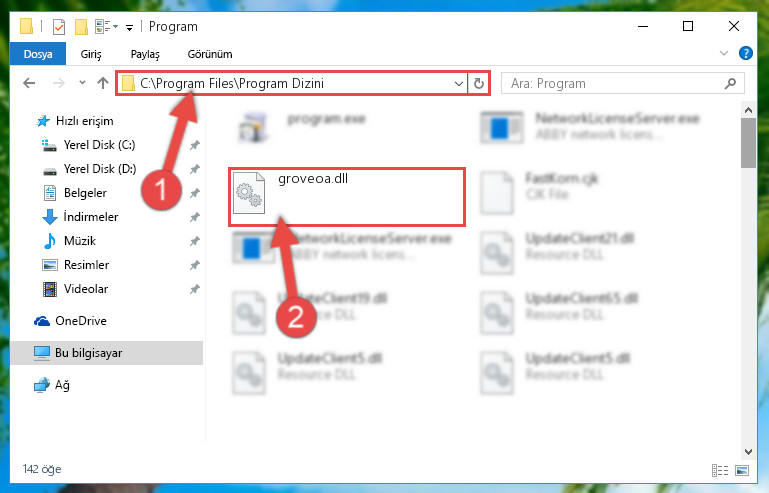Unpin Belgeler from quick access
This screenshot has height=493, width=769.
tap(195, 193)
